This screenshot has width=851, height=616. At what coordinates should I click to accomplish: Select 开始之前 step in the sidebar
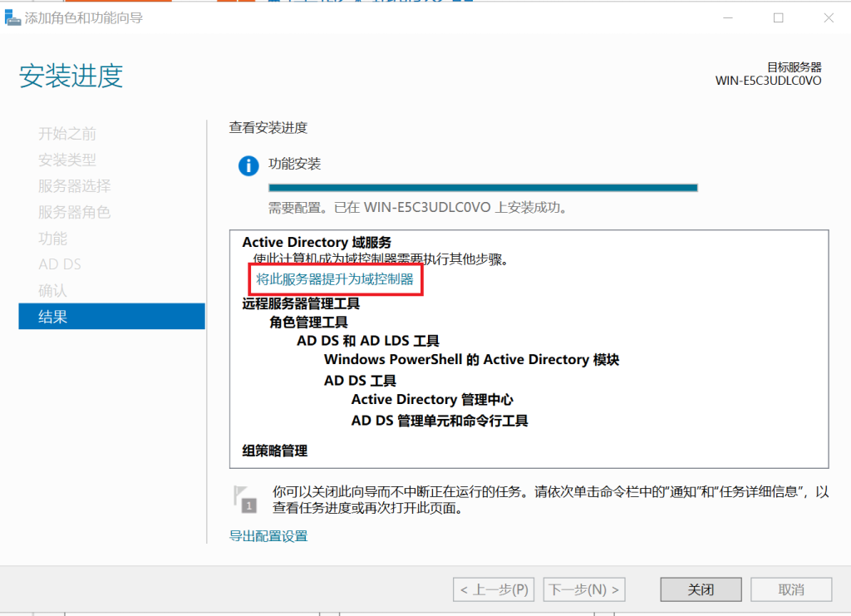coord(67,134)
